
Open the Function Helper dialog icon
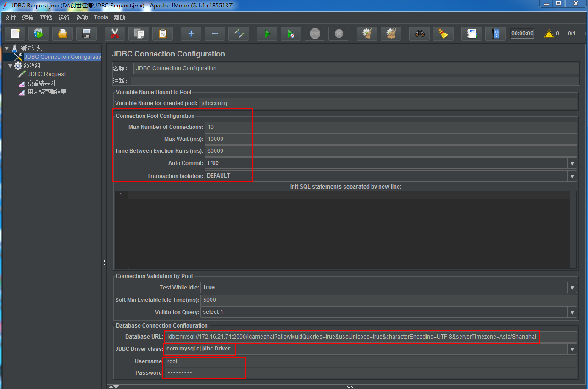pos(472,33)
